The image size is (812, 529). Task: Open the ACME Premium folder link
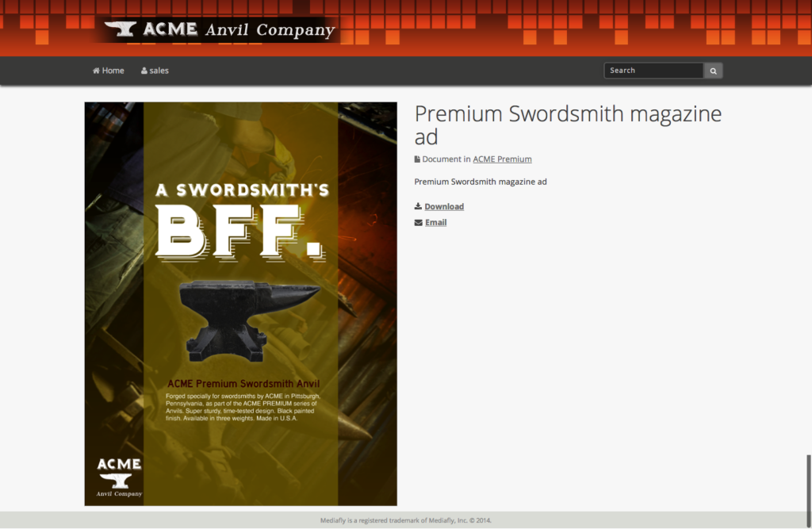(x=502, y=159)
